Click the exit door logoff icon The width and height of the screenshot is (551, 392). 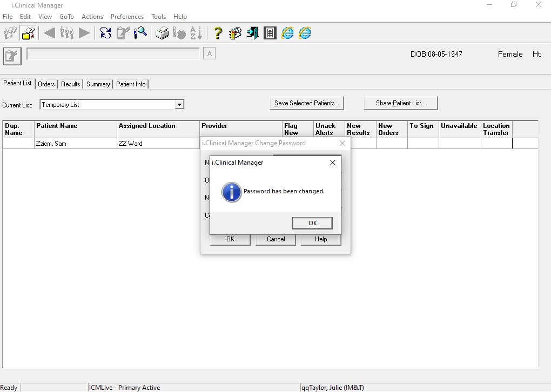coord(252,33)
